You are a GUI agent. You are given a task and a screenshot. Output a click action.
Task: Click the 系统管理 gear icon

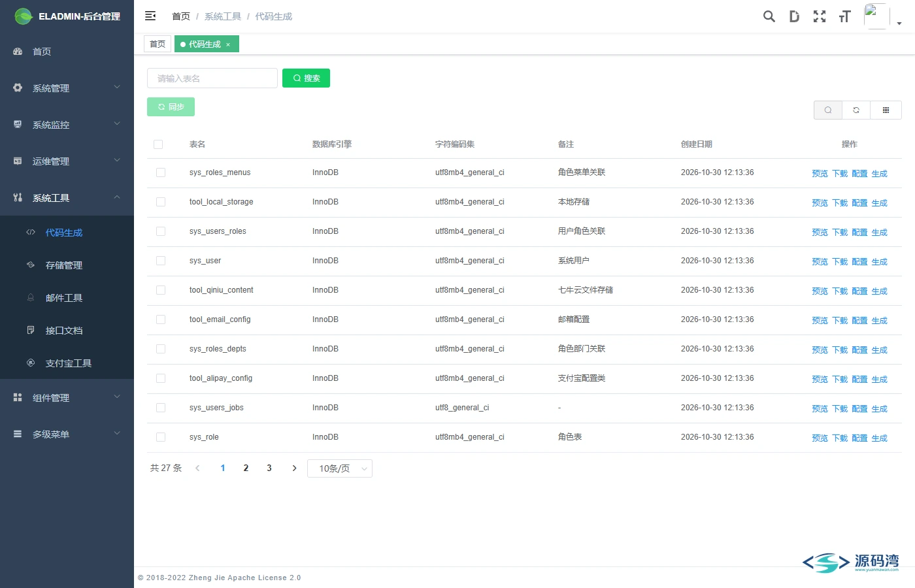[x=18, y=88]
